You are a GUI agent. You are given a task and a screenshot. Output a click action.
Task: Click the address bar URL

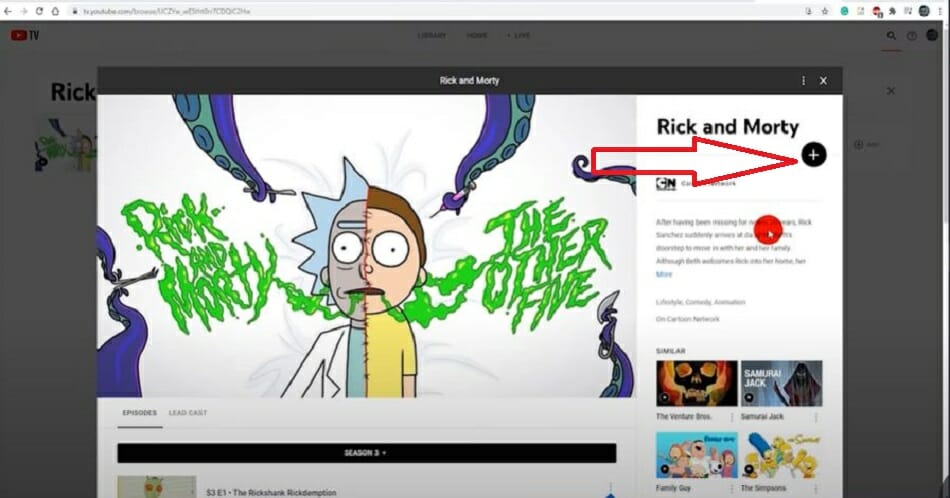[167, 11]
